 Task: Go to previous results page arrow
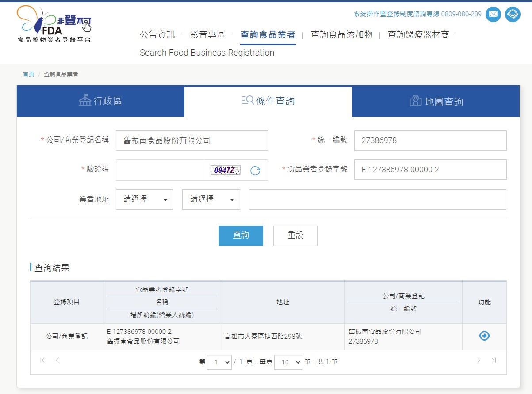tap(57, 360)
